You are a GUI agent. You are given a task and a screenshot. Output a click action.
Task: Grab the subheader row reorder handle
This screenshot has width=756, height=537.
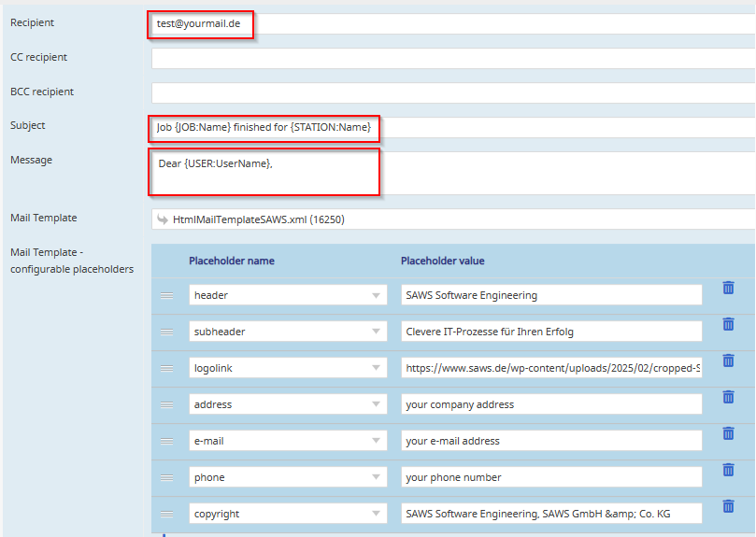[167, 332]
